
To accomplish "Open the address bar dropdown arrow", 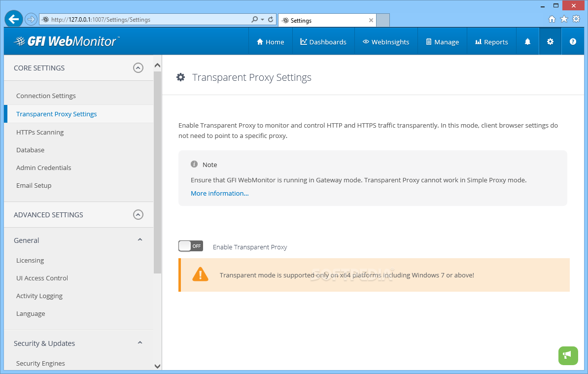I will 263,20.
